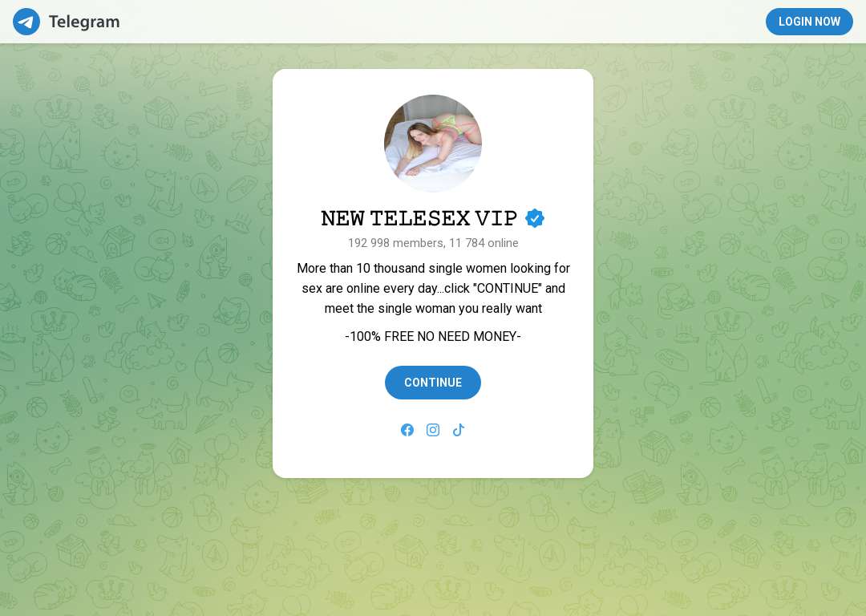The height and width of the screenshot is (616, 866).
Task: Click the quoted "CONTINUE" word in description
Action: point(508,289)
